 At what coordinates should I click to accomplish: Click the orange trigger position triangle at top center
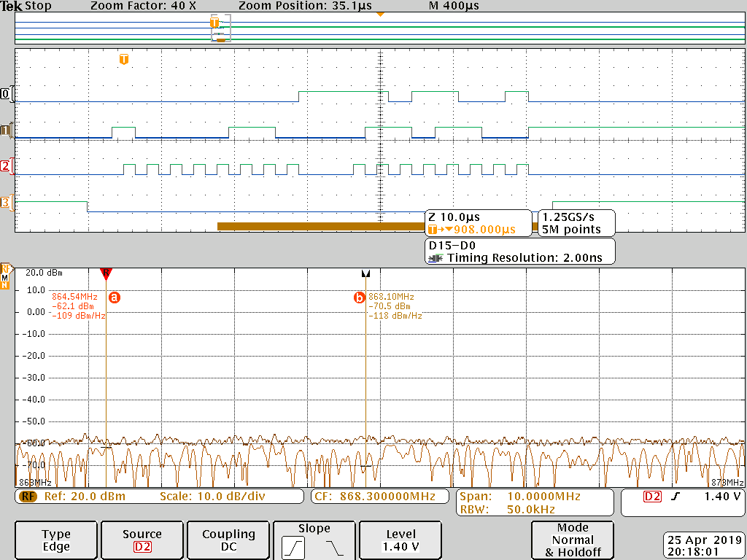379,15
